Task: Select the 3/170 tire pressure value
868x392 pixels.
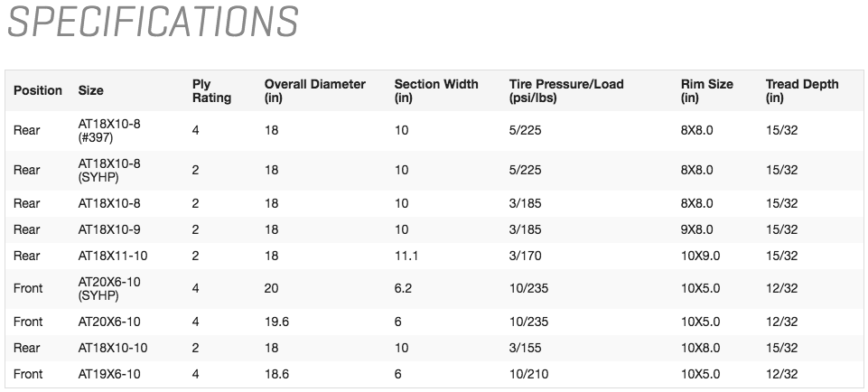Action: click(525, 256)
